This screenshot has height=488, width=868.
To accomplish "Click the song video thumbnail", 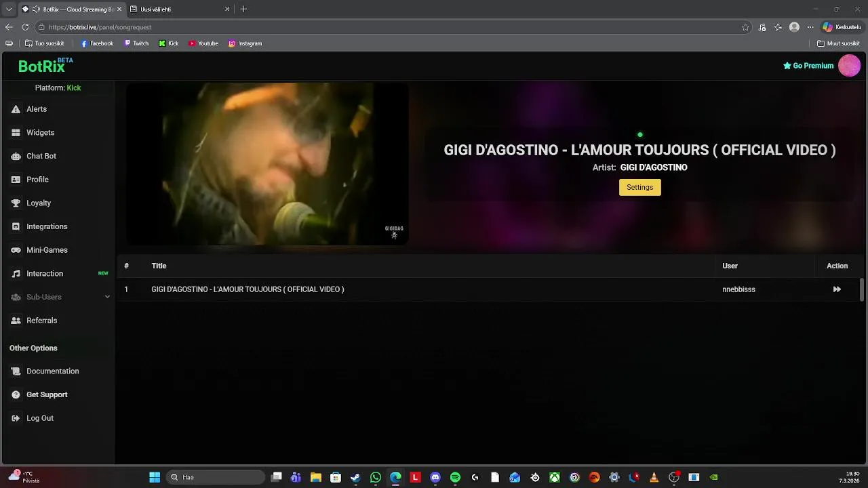I will [x=267, y=164].
